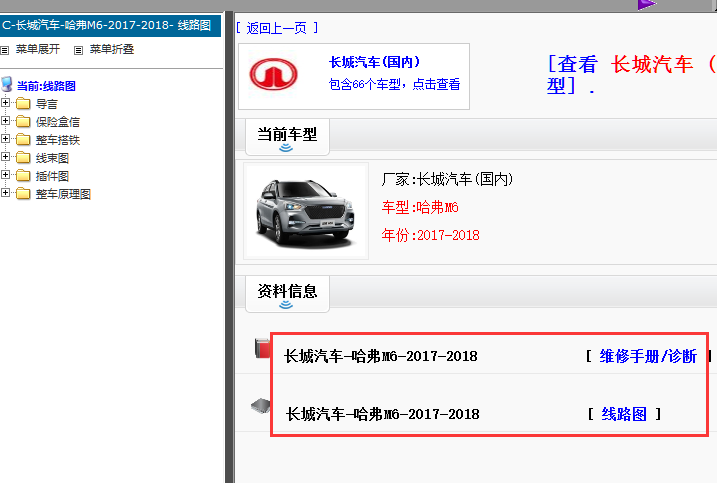The image size is (717, 483).
Task: Click 长城汽车-哈弗M6-2017-2018 text in 维修手册 row
Action: pyautogui.click(x=380, y=356)
